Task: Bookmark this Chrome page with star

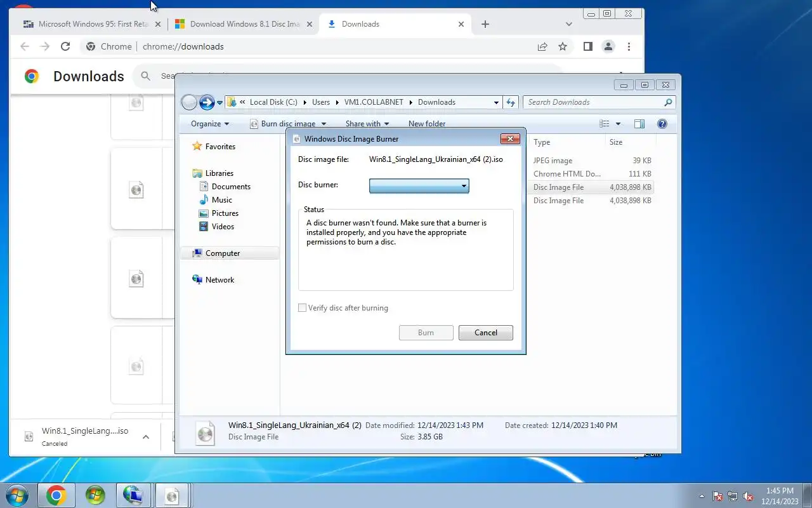Action: [x=562, y=46]
